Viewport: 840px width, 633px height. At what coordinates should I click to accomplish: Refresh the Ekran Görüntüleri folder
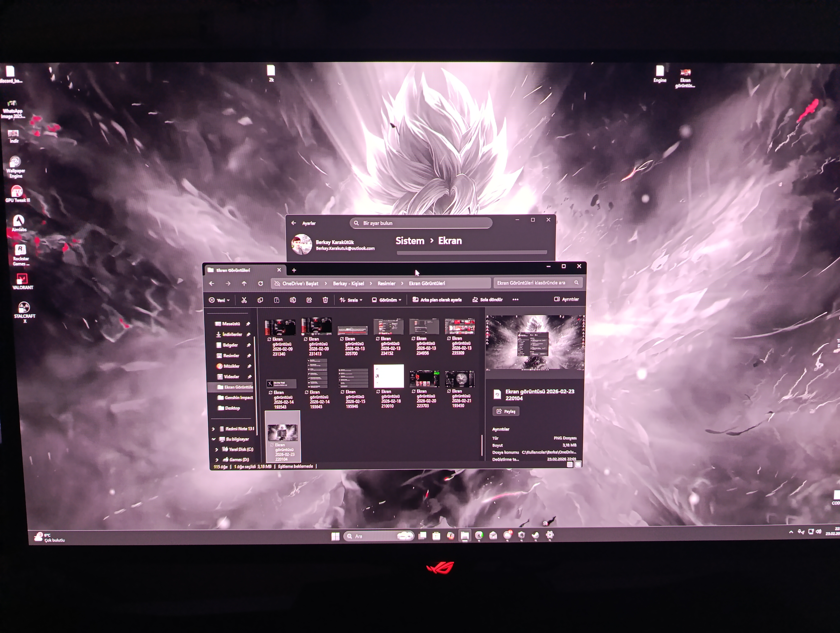click(x=260, y=283)
